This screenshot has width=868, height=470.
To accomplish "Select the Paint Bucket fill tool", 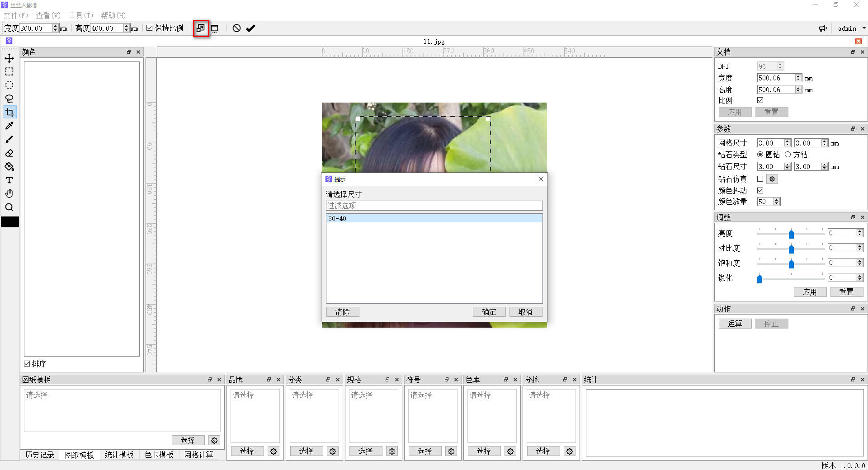I will 9,167.
